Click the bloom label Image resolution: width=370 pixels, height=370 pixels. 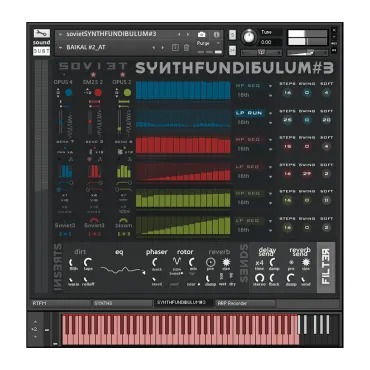point(124,226)
